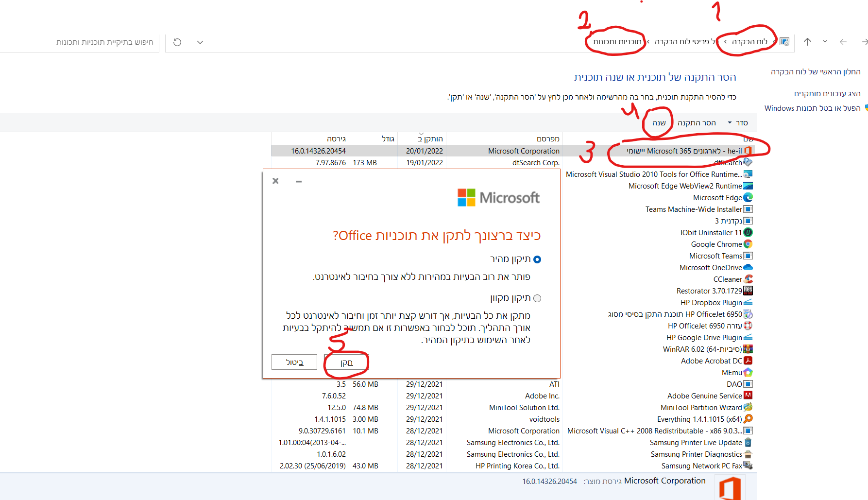This screenshot has width=868, height=500.
Task: Click the הסר התקנה (Uninstall) toolbar command
Action: [x=697, y=123]
